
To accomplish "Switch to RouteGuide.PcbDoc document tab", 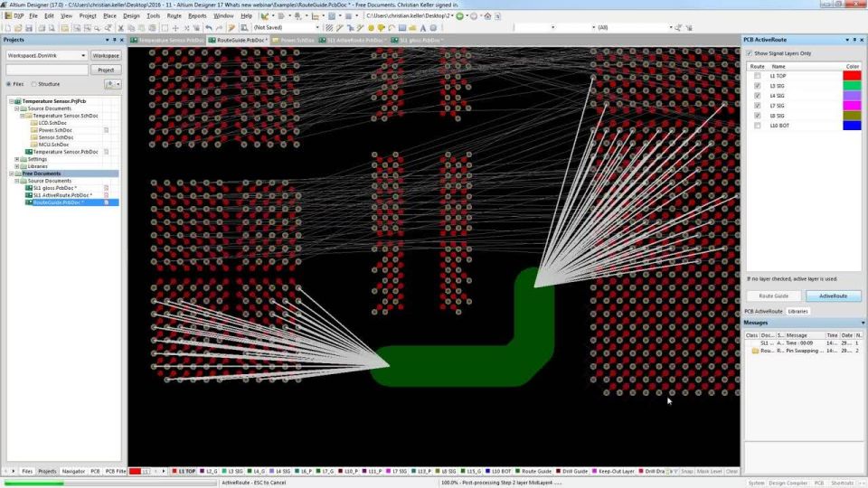I will point(238,41).
